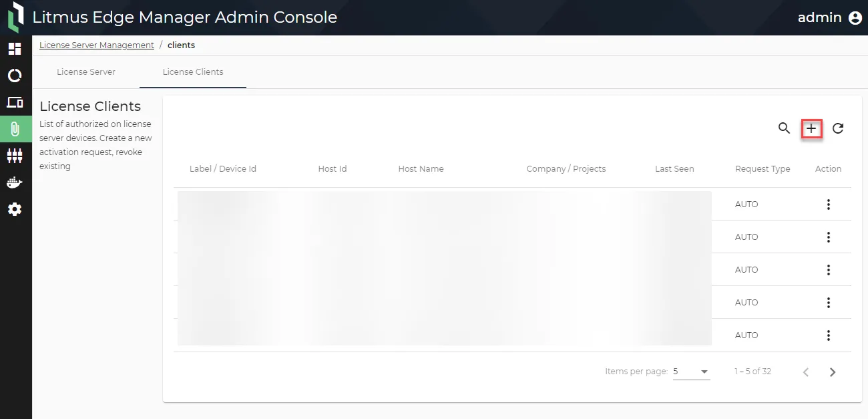Viewport: 868px width, 419px height.
Task: Open the settings gear in the sidebar
Action: (x=15, y=209)
